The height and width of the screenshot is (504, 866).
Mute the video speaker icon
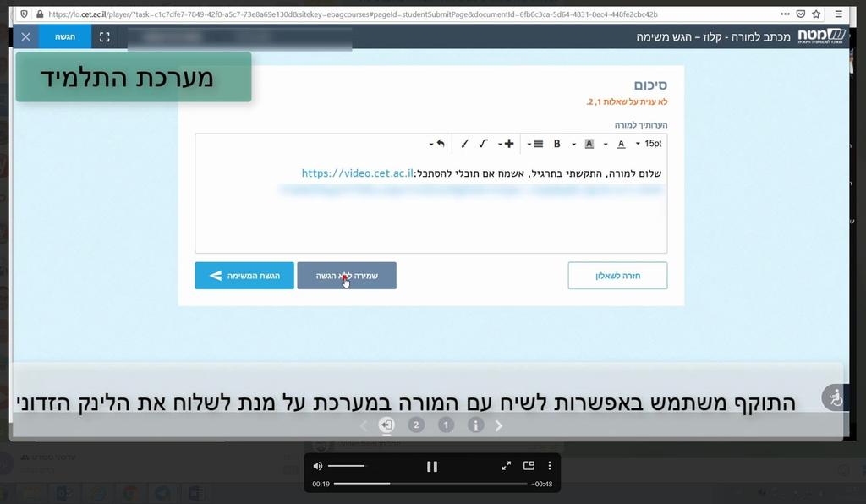pos(318,466)
